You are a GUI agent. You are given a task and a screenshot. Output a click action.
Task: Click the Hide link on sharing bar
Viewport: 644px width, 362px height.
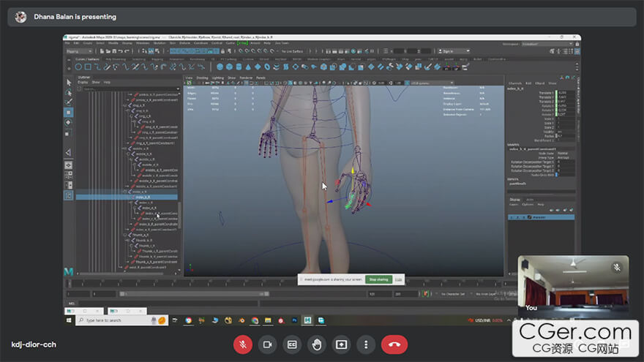tap(398, 279)
